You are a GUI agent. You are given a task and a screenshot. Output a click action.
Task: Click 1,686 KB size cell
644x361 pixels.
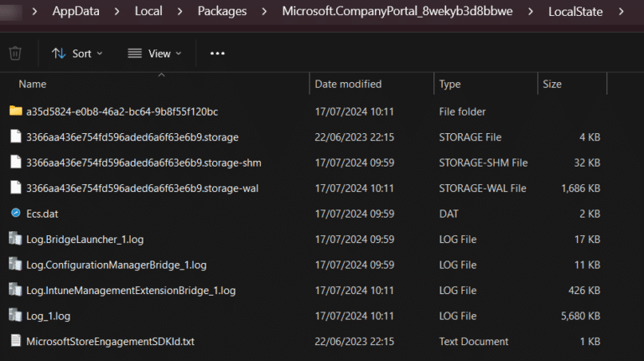(580, 188)
